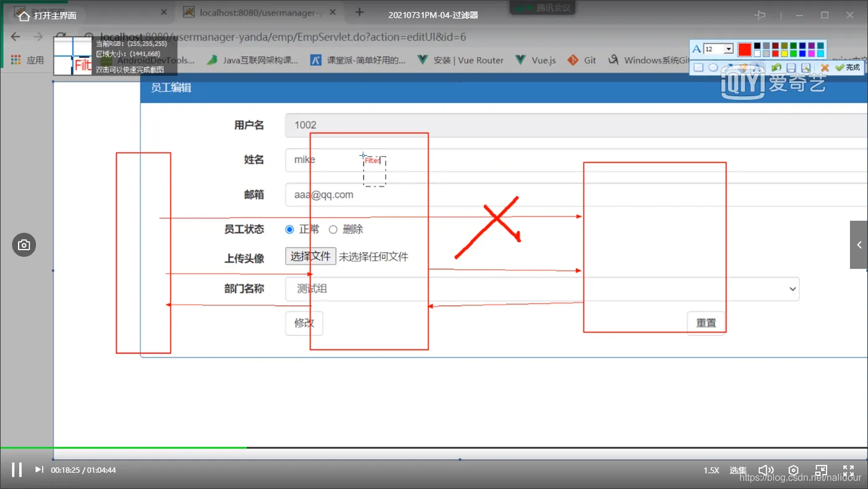Switch to mini player window mode
The image size is (868, 489).
pos(821,470)
